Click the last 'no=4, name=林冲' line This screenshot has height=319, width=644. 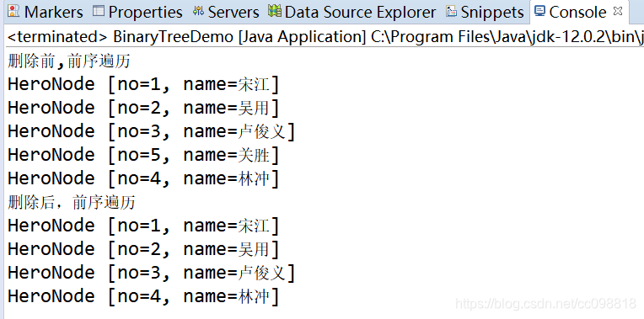tap(143, 296)
